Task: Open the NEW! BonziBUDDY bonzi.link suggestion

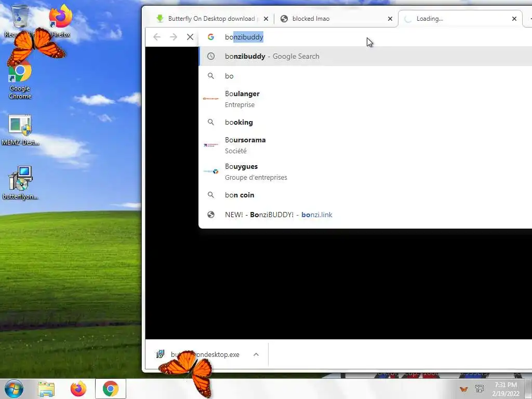Action: [365, 215]
